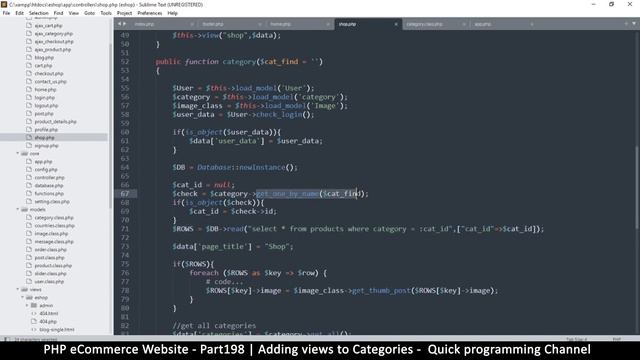The image size is (640, 360).
Task: Close the app.php tab
Action: (x=532, y=24)
